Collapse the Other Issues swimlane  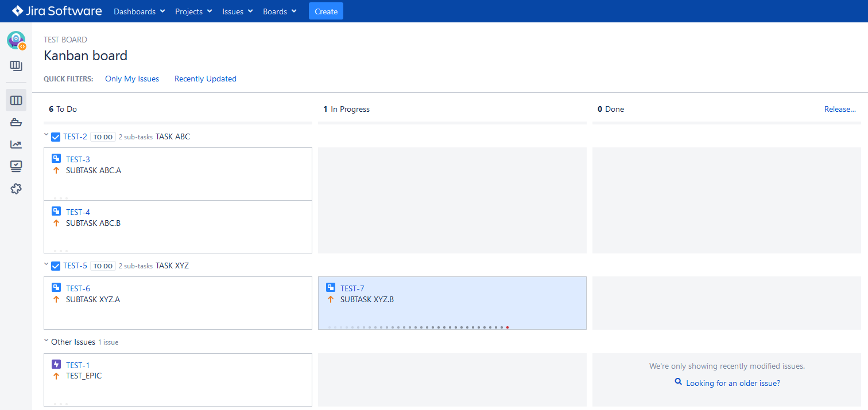coord(46,341)
